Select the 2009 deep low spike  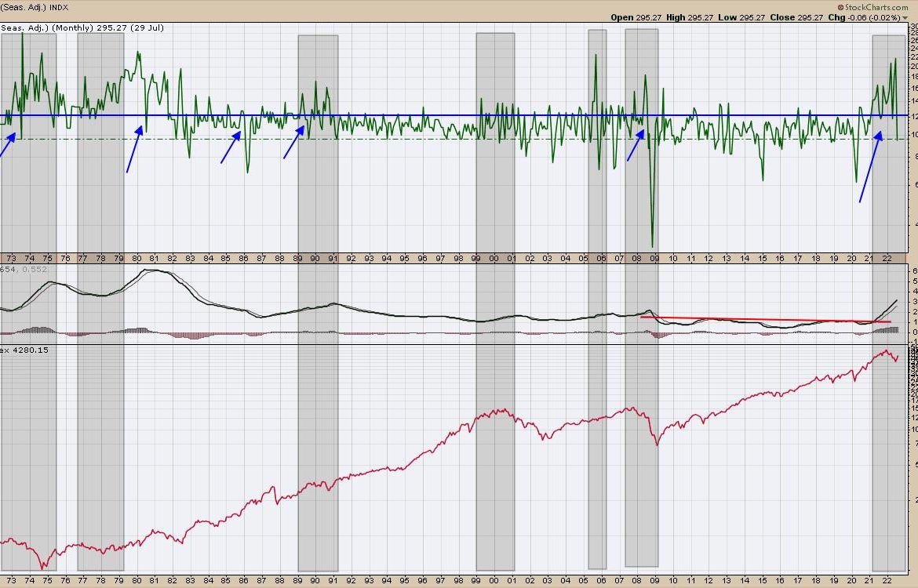(653, 241)
